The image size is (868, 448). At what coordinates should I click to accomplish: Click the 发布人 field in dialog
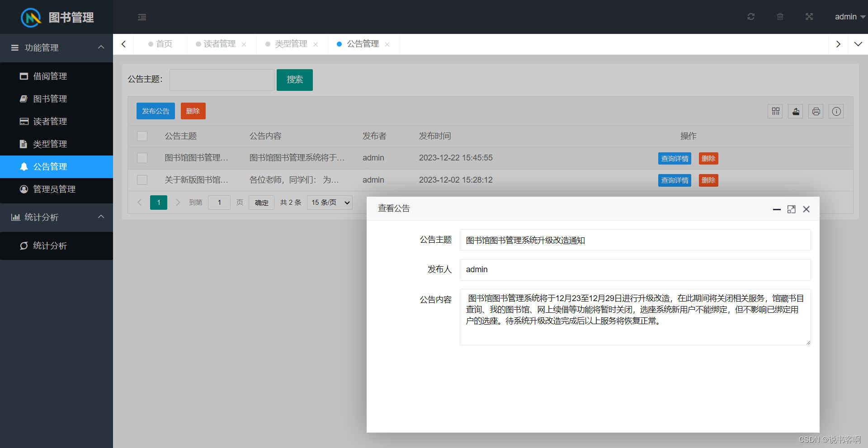point(635,270)
